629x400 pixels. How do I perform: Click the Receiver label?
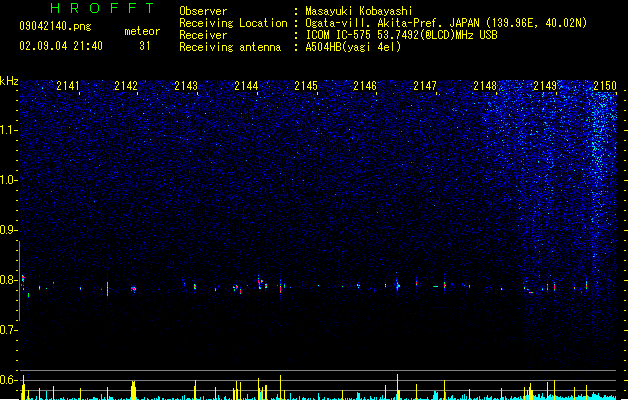point(203,35)
